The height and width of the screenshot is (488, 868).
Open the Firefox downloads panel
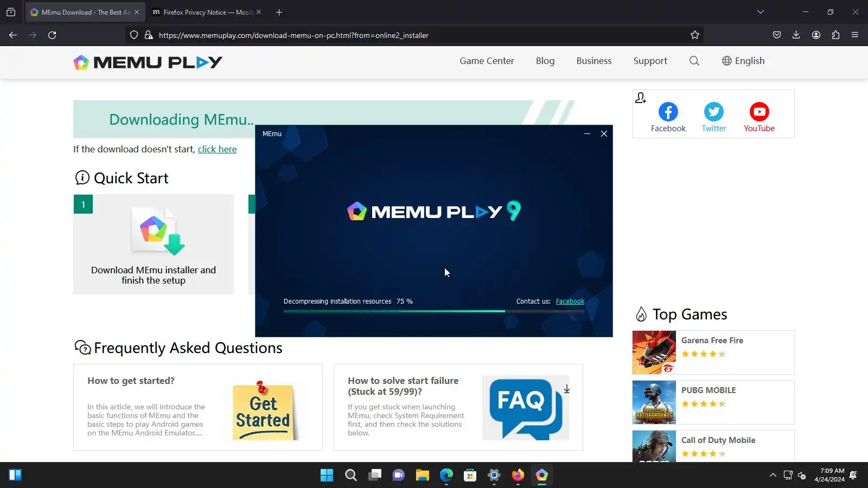[x=796, y=35]
